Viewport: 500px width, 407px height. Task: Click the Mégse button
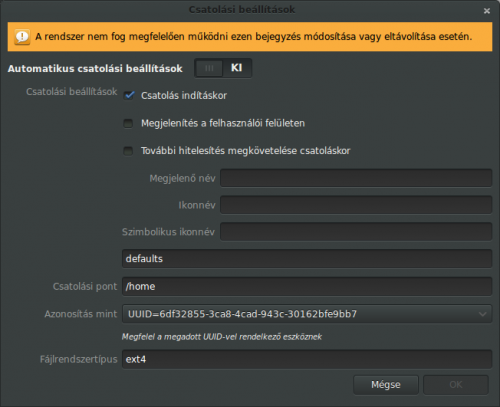coord(386,385)
